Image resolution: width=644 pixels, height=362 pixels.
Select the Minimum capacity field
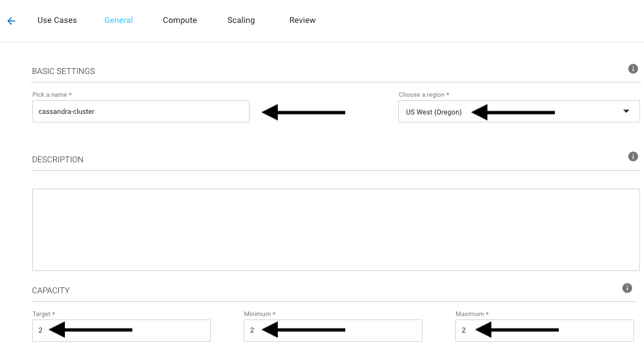coord(333,331)
